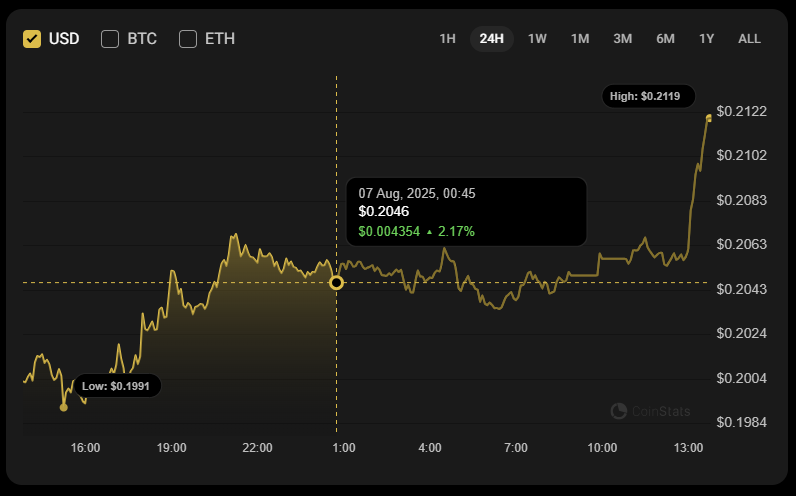Switch to the 1W time range
796x496 pixels.
pos(537,39)
